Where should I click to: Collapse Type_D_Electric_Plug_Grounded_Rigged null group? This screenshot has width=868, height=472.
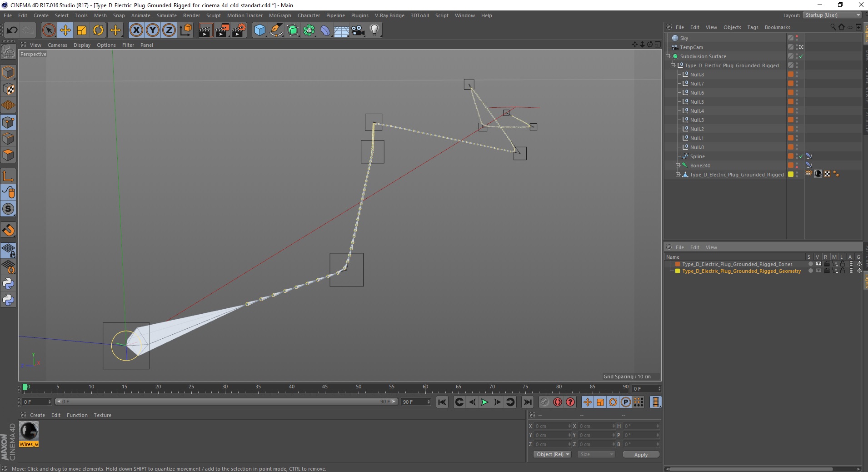[673, 65]
